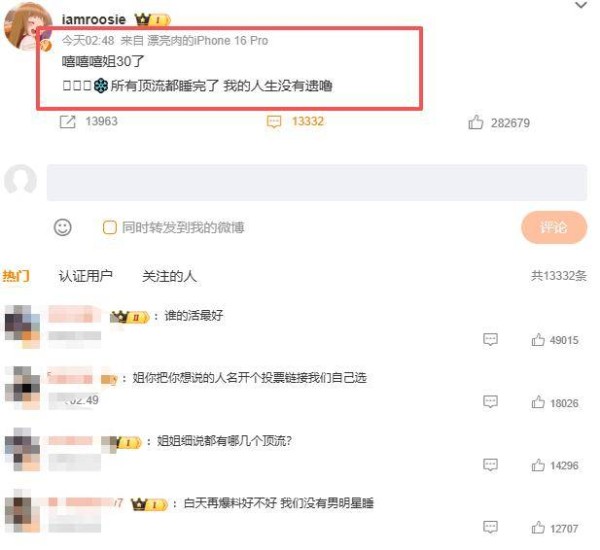Enable 同时转发到我的微博 checkbox
Screen dimensions: 600x550
tap(109, 227)
